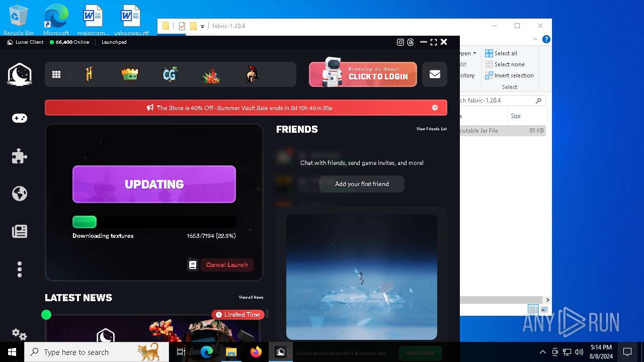Cancel the game launch
This screenshot has height=362, width=644.
point(227,264)
